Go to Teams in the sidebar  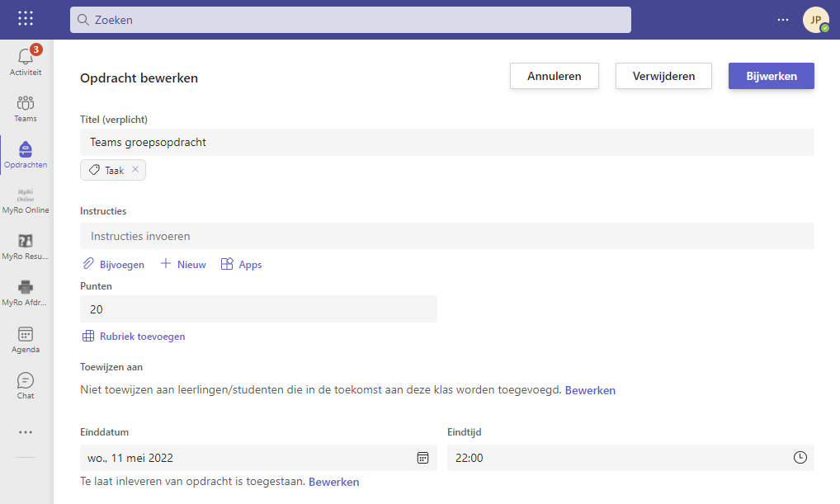point(26,108)
